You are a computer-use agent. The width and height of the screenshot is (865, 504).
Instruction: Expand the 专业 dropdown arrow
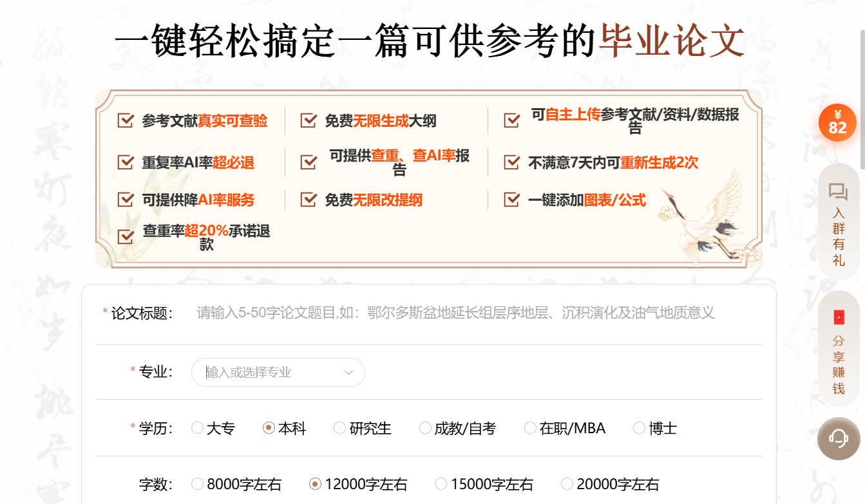(349, 372)
